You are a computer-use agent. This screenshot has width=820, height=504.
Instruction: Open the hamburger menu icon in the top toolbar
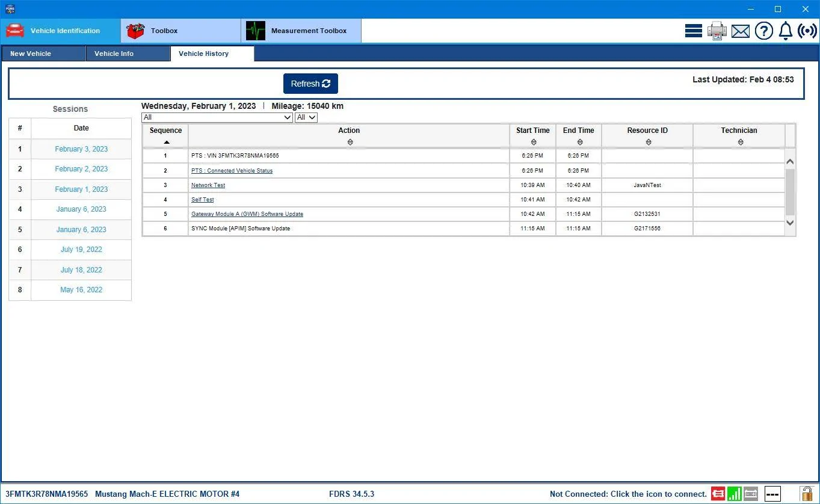tap(694, 31)
